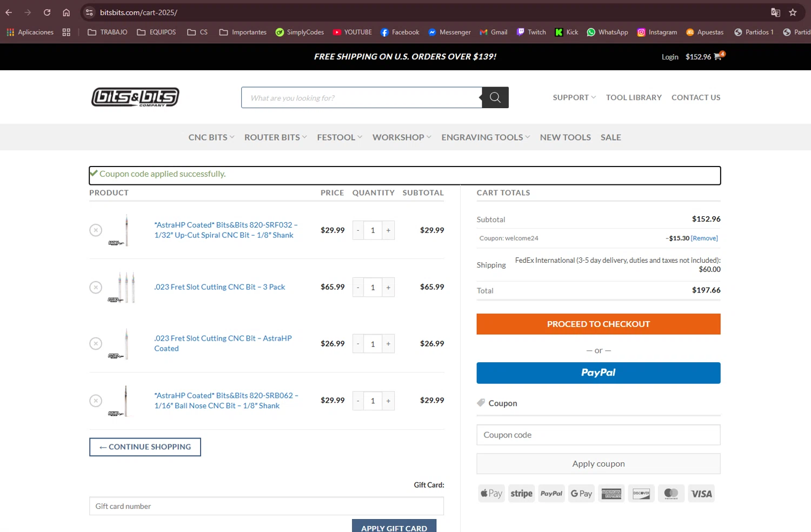
Task: Open the CONTACT US page
Action: 696,97
